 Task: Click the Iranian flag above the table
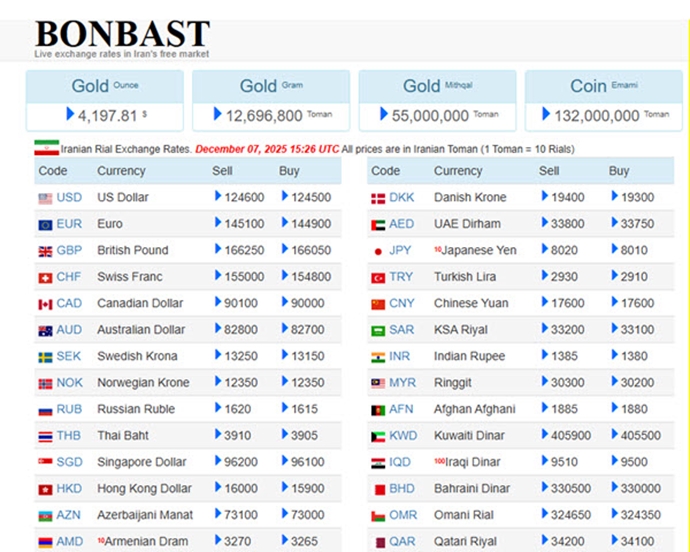point(46,148)
